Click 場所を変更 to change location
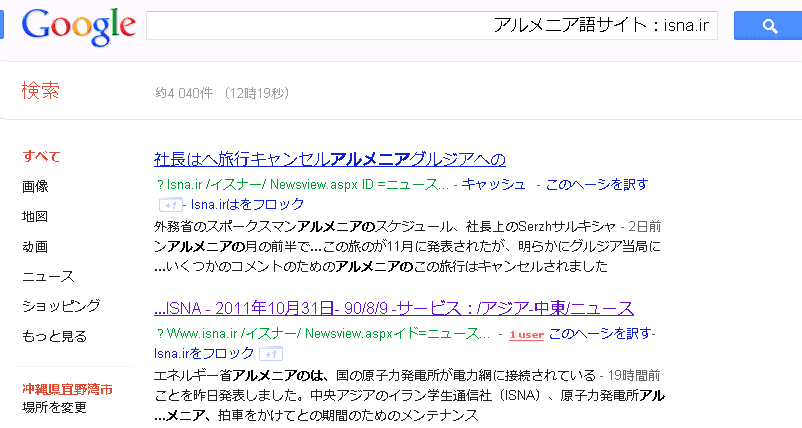The height and width of the screenshot is (428, 802). point(55,408)
